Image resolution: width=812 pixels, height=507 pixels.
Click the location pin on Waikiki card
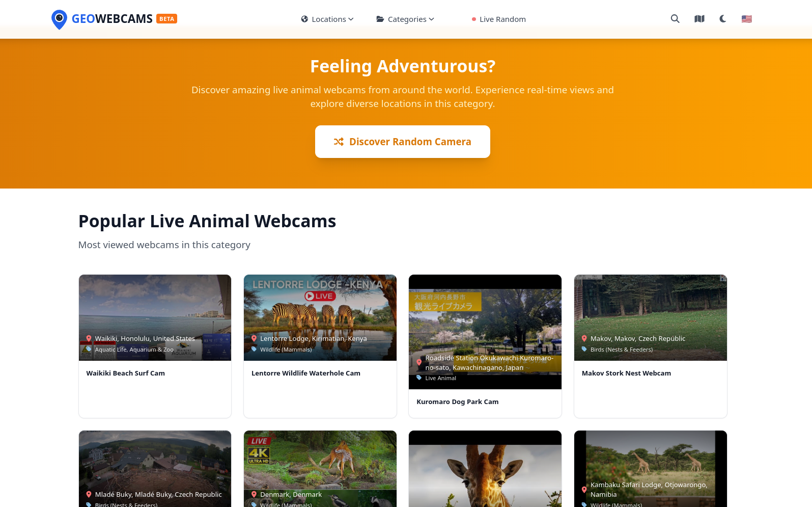pyautogui.click(x=89, y=338)
